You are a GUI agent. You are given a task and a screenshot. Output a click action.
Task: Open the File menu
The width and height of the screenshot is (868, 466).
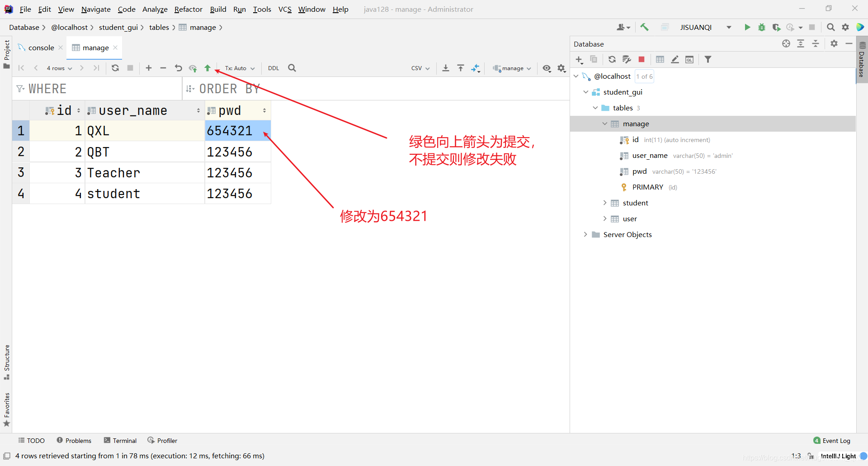coord(25,9)
